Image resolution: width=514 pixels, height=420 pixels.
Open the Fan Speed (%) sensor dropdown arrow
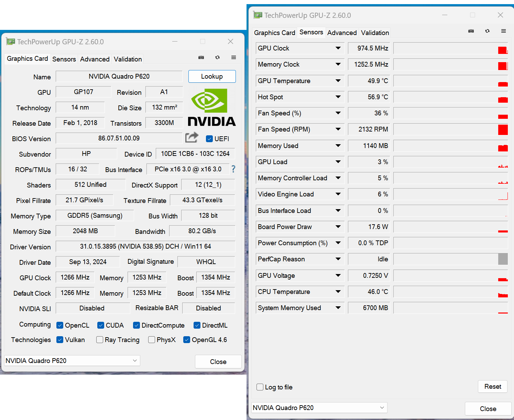[338, 113]
